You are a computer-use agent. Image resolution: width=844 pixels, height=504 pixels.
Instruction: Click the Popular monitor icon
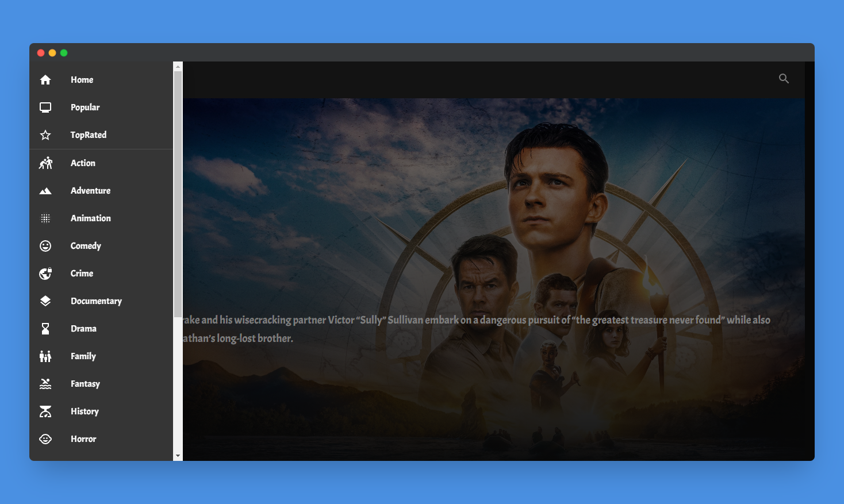pyautogui.click(x=45, y=107)
